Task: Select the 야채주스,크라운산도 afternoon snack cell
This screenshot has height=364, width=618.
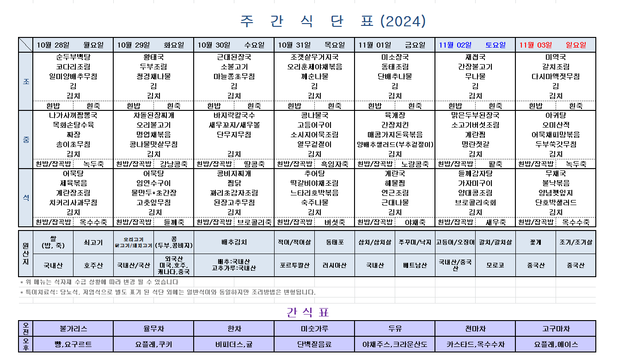Action: (395, 344)
